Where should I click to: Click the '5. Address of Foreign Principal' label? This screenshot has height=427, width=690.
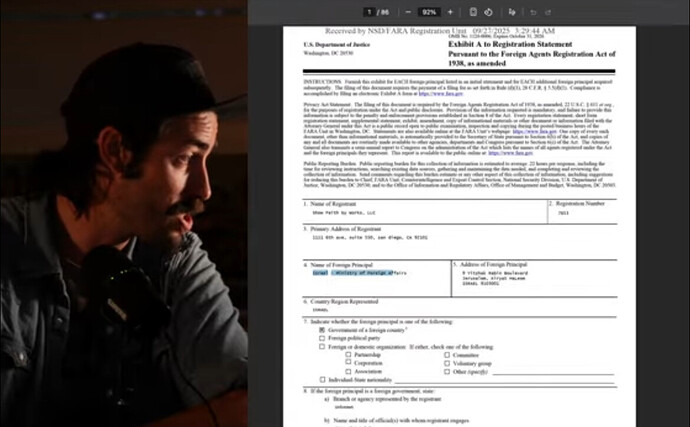pos(490,265)
